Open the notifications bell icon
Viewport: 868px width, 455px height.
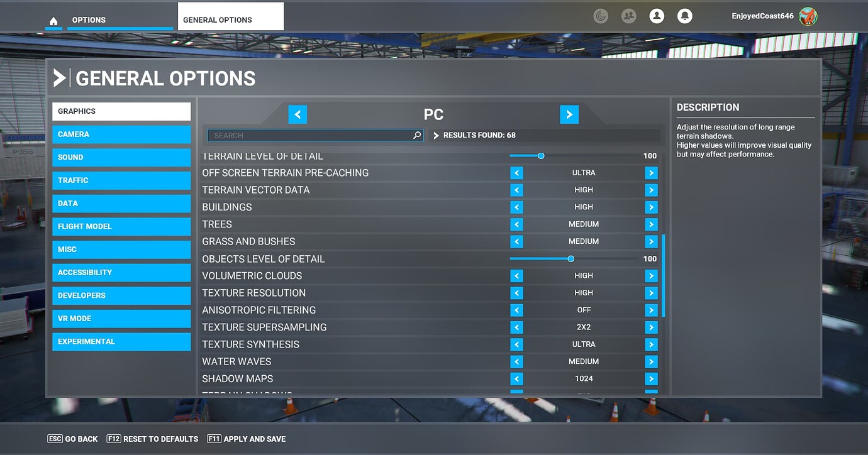tap(684, 16)
